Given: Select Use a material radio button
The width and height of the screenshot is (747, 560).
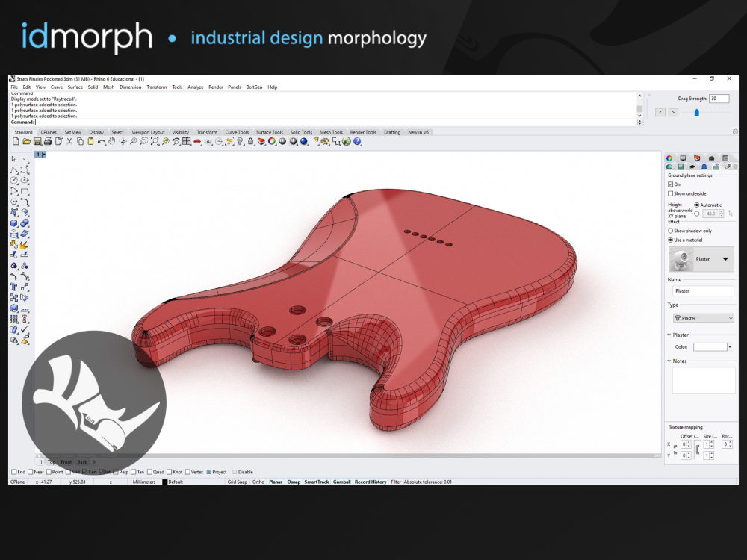Looking at the screenshot, I should (x=670, y=240).
